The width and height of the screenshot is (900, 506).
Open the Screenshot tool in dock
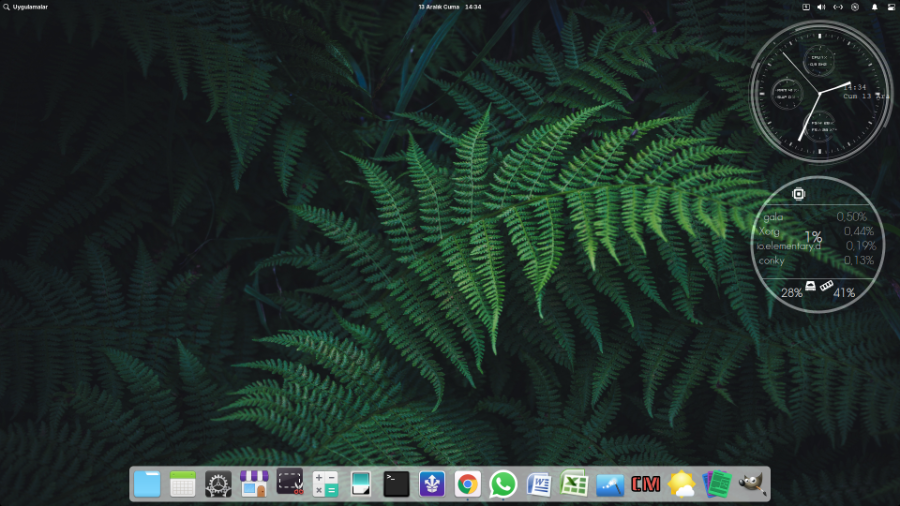(x=290, y=484)
